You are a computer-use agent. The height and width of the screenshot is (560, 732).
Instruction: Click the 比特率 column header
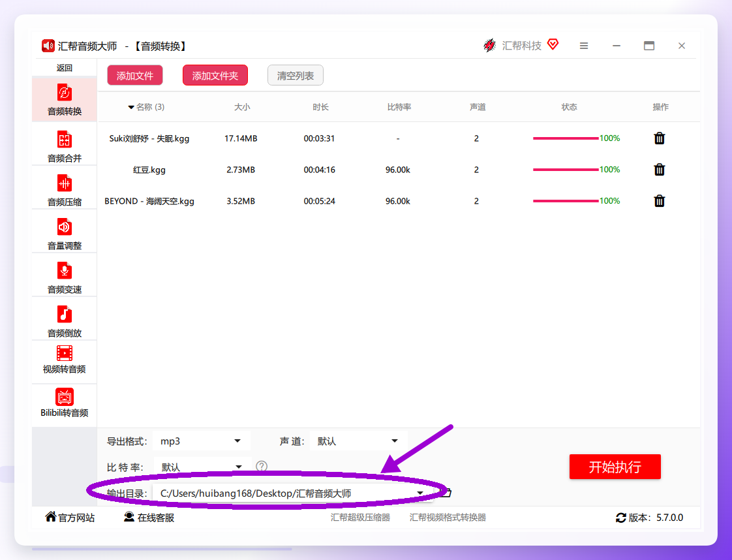click(399, 107)
